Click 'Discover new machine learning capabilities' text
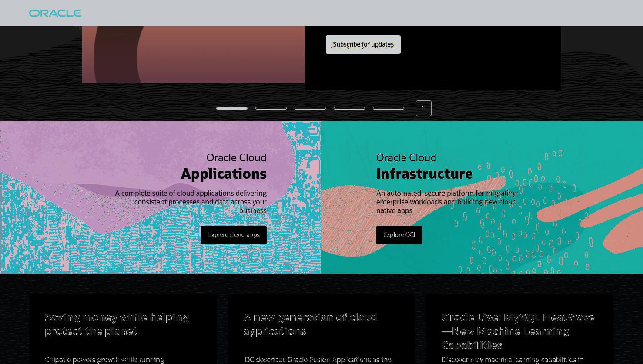The height and width of the screenshot is (364, 643). (x=512, y=360)
